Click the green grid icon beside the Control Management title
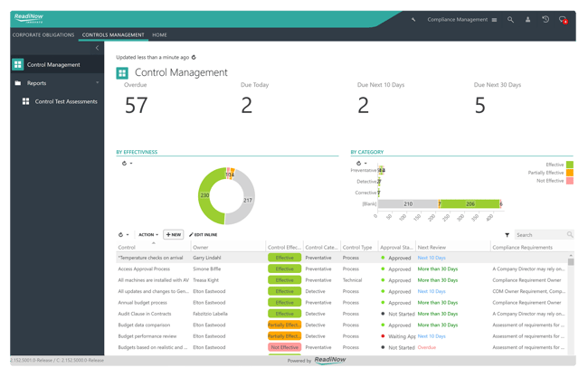This screenshot has width=588, height=377. 122,73
